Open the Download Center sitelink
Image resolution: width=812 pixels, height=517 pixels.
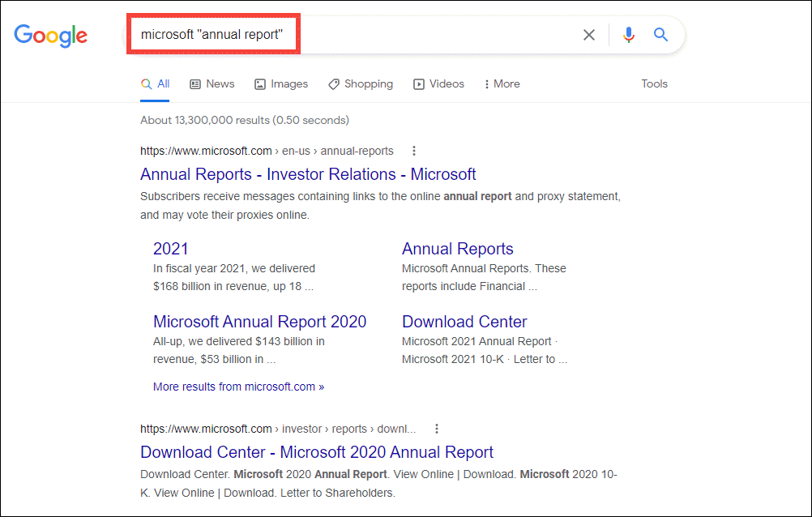click(464, 322)
